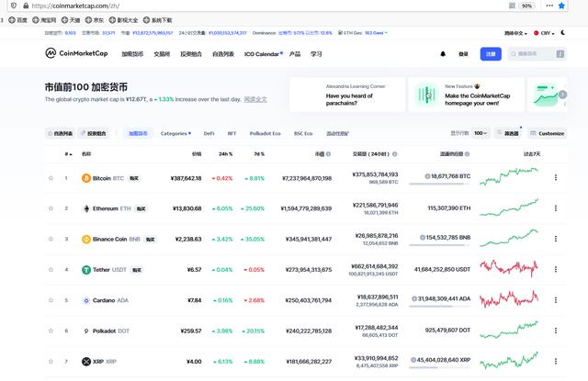588x381 pixels.
Task: Click the Customize button
Action: (x=548, y=133)
